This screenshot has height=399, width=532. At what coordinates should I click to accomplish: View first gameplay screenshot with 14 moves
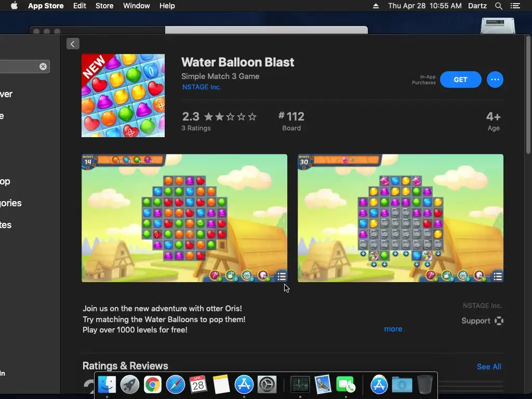point(184,218)
